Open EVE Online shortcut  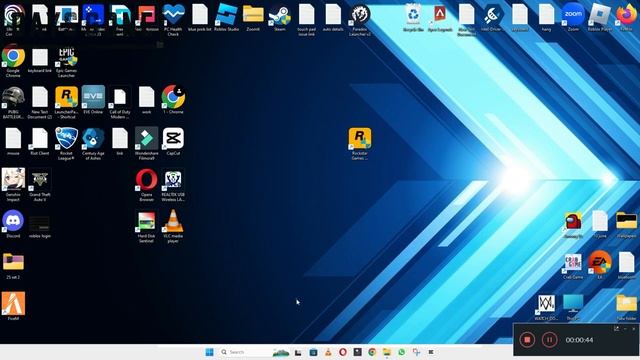tap(93, 97)
